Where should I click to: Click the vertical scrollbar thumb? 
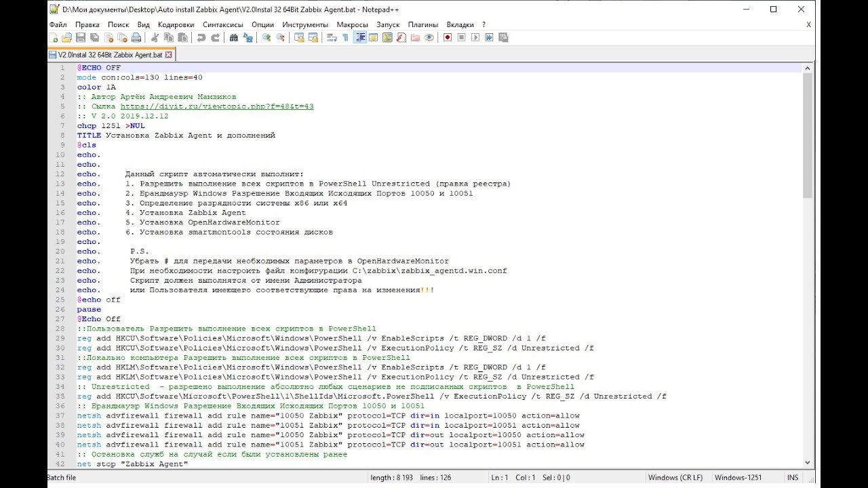pos(807,135)
